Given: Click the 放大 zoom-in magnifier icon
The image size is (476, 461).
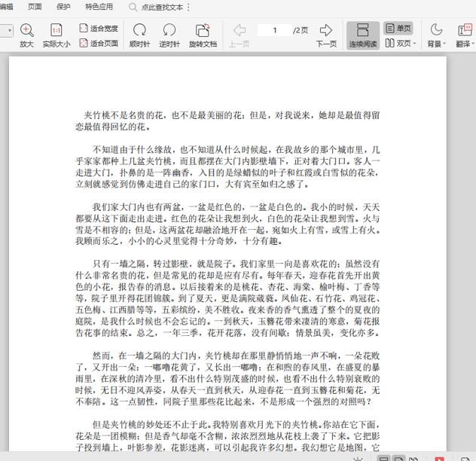Looking at the screenshot, I should coord(26,30).
